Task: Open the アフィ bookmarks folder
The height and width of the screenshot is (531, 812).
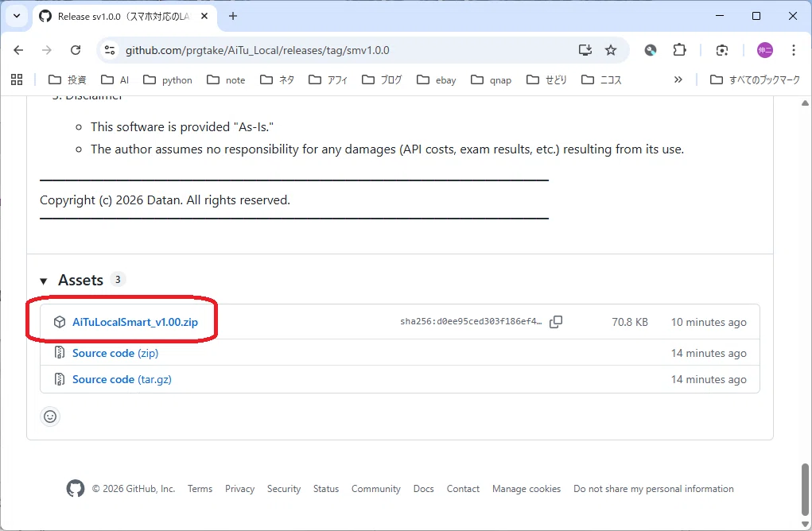Action: (x=328, y=79)
